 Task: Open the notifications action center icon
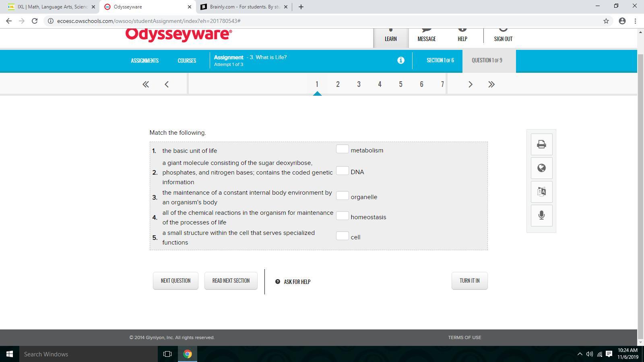(x=609, y=354)
